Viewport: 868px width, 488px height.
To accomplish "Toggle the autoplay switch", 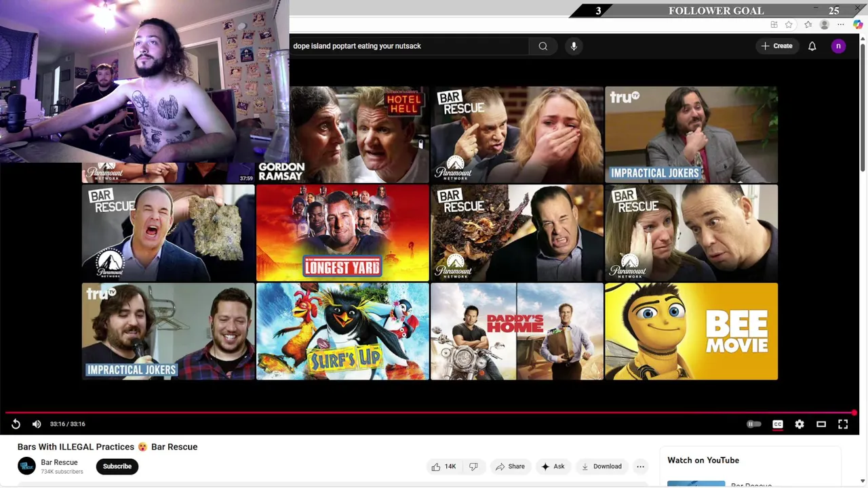I will [x=754, y=424].
